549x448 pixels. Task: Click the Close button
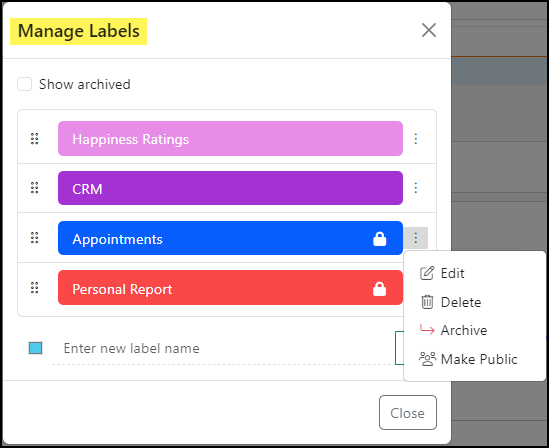coord(408,413)
